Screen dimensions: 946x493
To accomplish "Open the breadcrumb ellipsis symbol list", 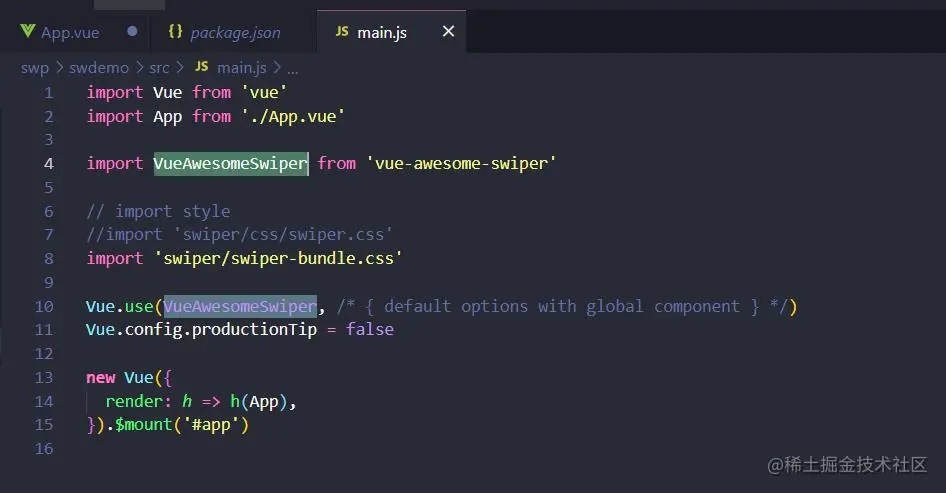I will point(293,69).
